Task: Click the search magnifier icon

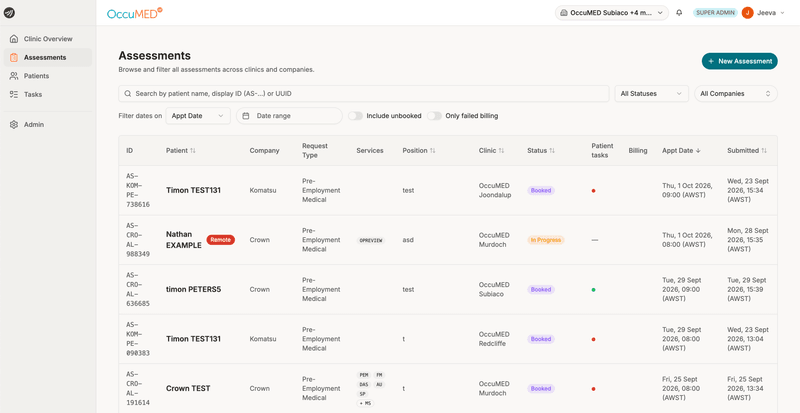Action: pos(128,94)
